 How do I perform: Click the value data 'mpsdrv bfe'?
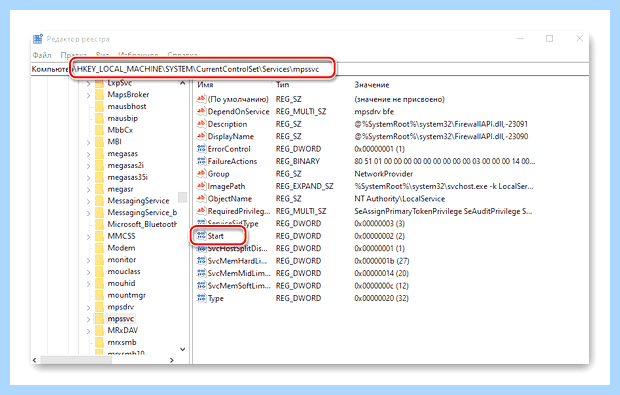click(374, 112)
